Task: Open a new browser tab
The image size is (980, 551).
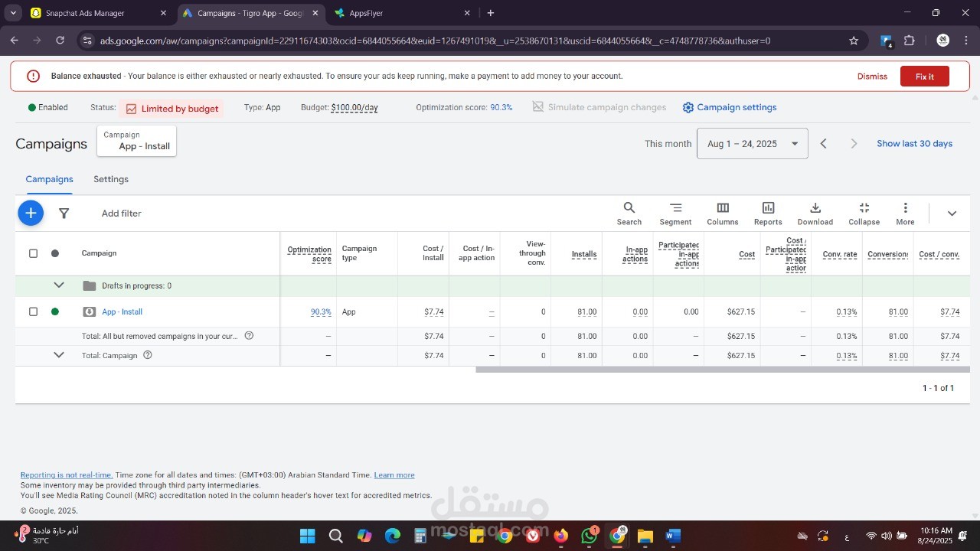Action: pyautogui.click(x=491, y=13)
